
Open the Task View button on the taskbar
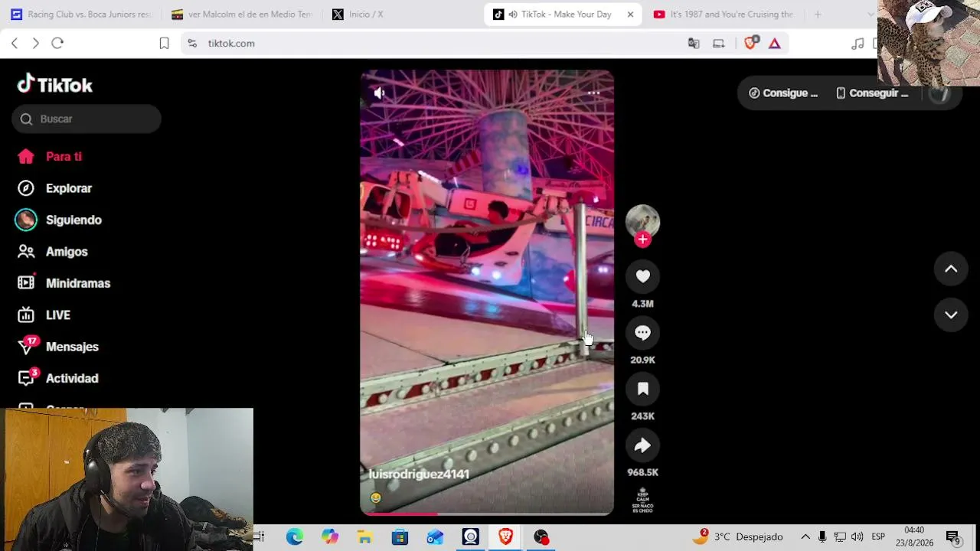[x=259, y=537]
